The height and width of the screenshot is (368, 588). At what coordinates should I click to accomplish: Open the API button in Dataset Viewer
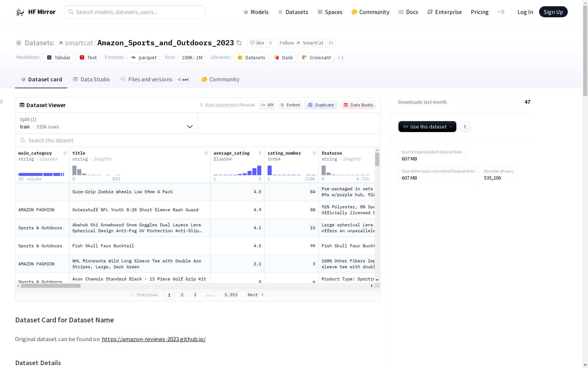(x=267, y=105)
